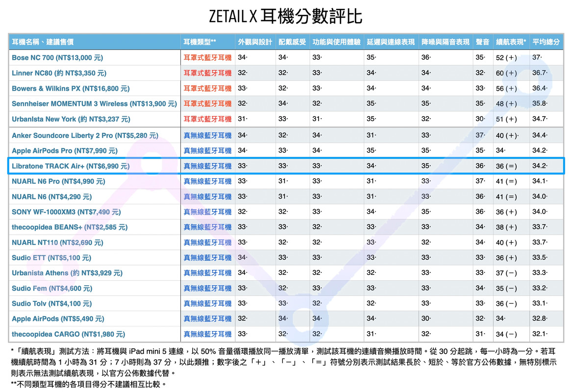573x392 pixels.
Task: Click the 30 sound score for Urbanista New York
Action: [x=480, y=119]
